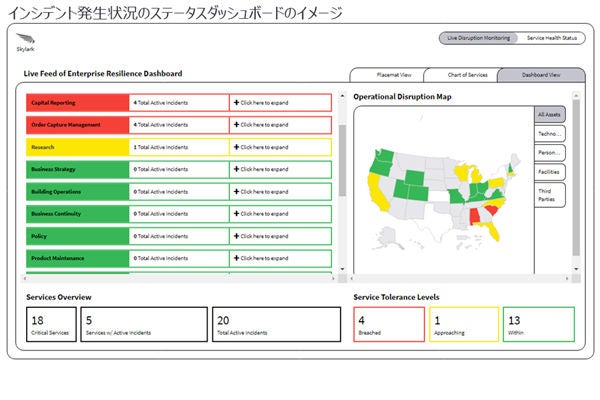Click the plus icon for Building Operations
Image resolution: width=600 pixels, height=400 pixels.
(x=237, y=192)
